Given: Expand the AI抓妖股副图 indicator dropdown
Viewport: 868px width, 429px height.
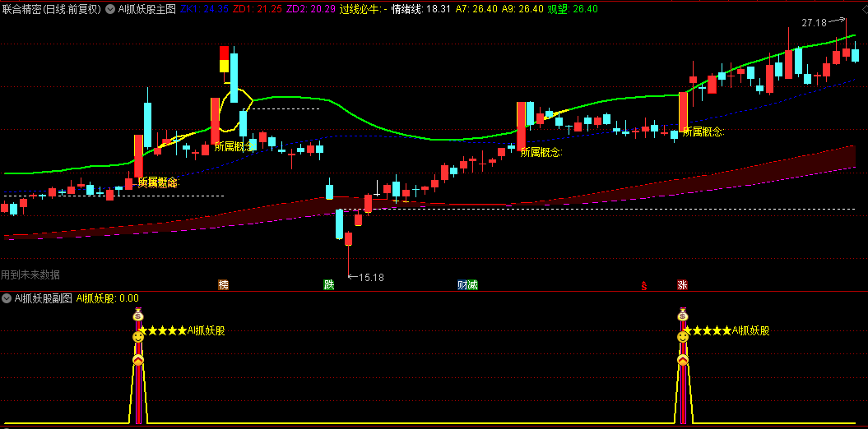Looking at the screenshot, I should pos(6,298).
